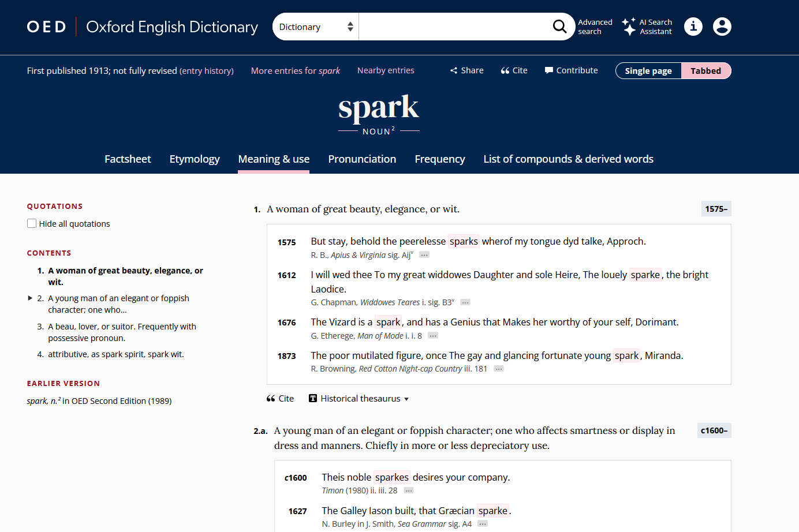Open More entries for spark
This screenshot has width=799, height=532.
click(296, 71)
